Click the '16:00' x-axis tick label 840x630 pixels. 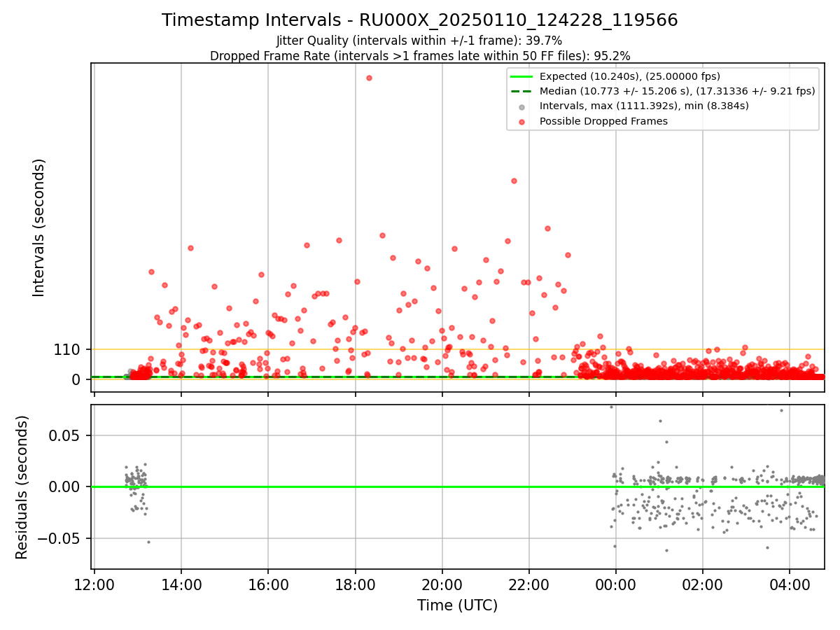[268, 584]
